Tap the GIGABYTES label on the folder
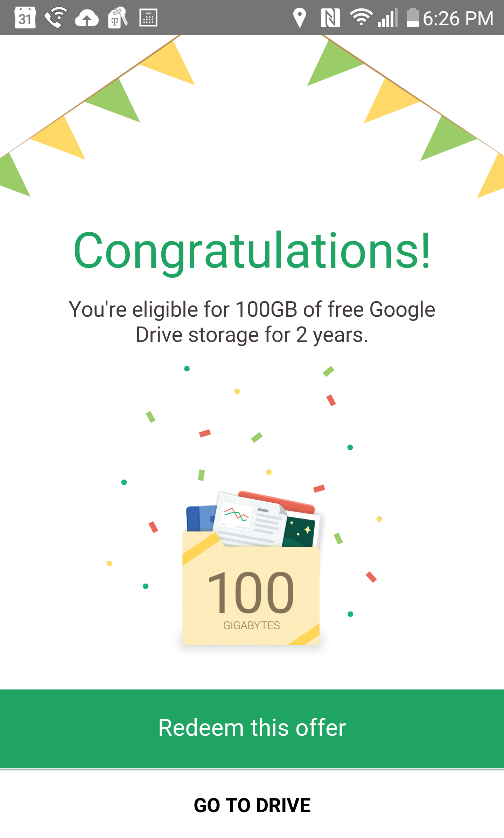 (251, 625)
